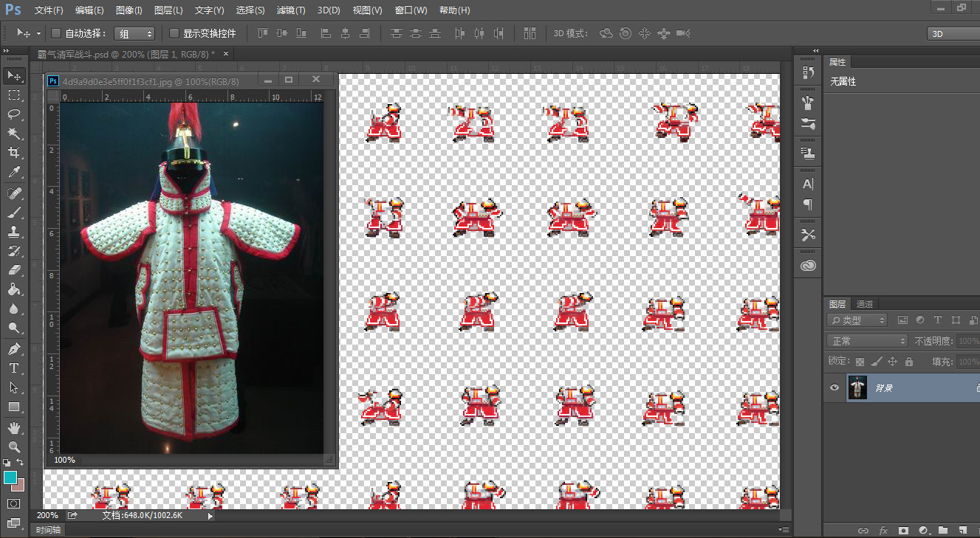Open the 正常 blend mode dropdown
This screenshot has width=980, height=538.
tap(867, 341)
